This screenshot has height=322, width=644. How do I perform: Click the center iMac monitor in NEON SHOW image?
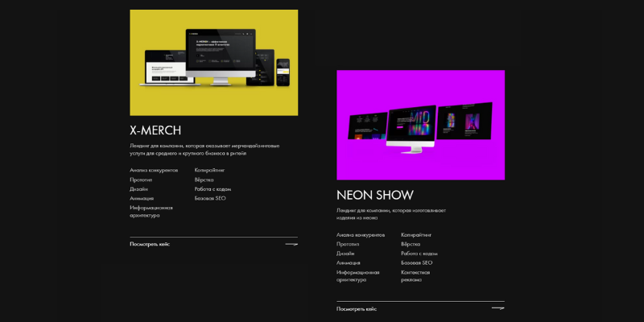pos(411,127)
